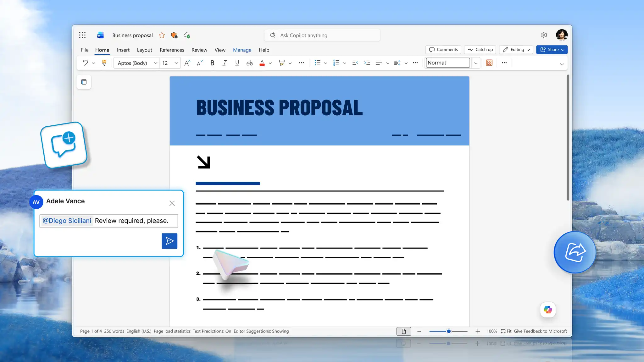Open more paragraph options ellipsis
This screenshot has width=644, height=362.
415,63
